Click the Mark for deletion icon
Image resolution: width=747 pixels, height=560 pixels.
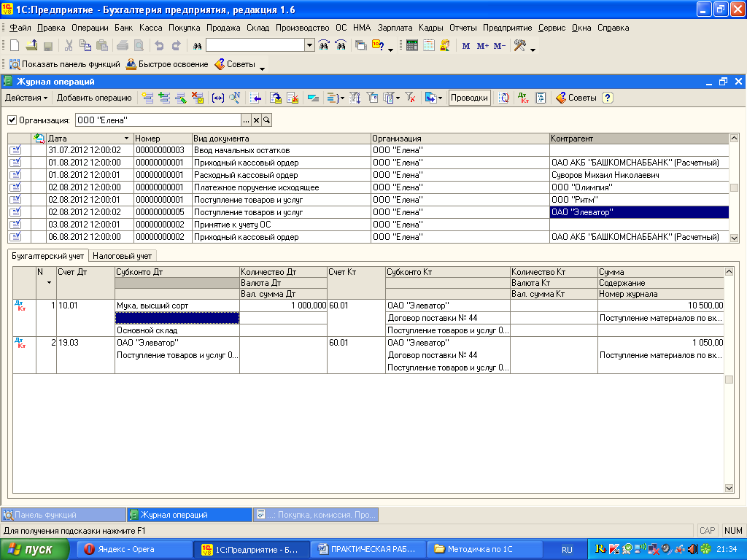point(197,98)
